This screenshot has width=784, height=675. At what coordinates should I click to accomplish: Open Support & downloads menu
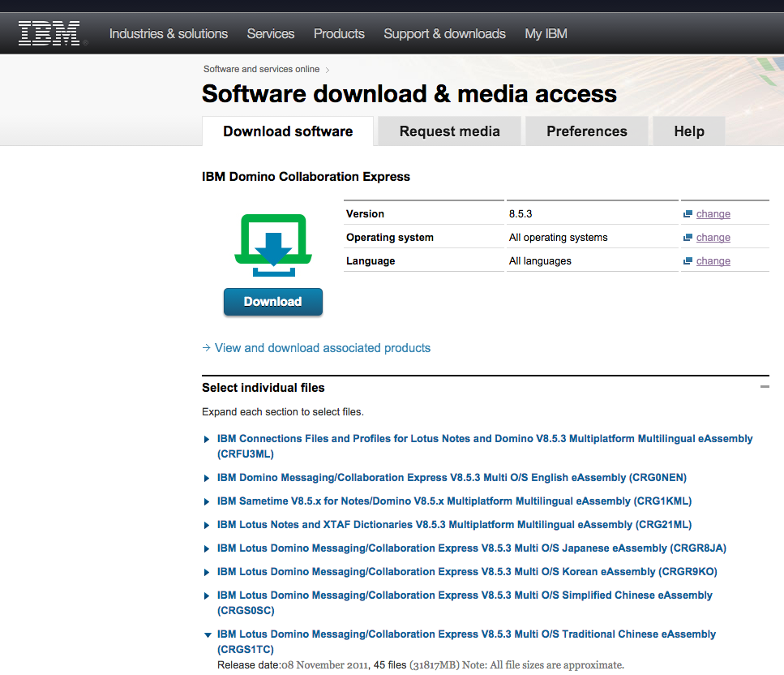(444, 33)
